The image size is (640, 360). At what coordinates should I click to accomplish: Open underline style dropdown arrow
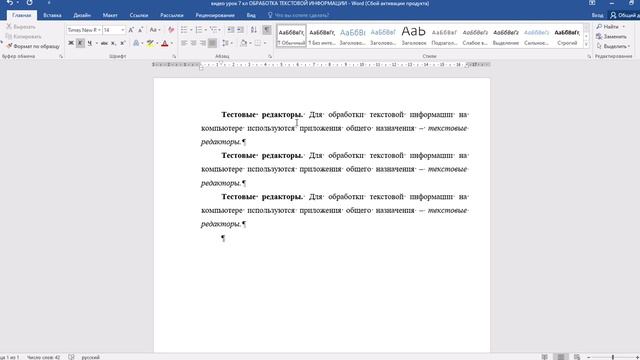pos(96,43)
